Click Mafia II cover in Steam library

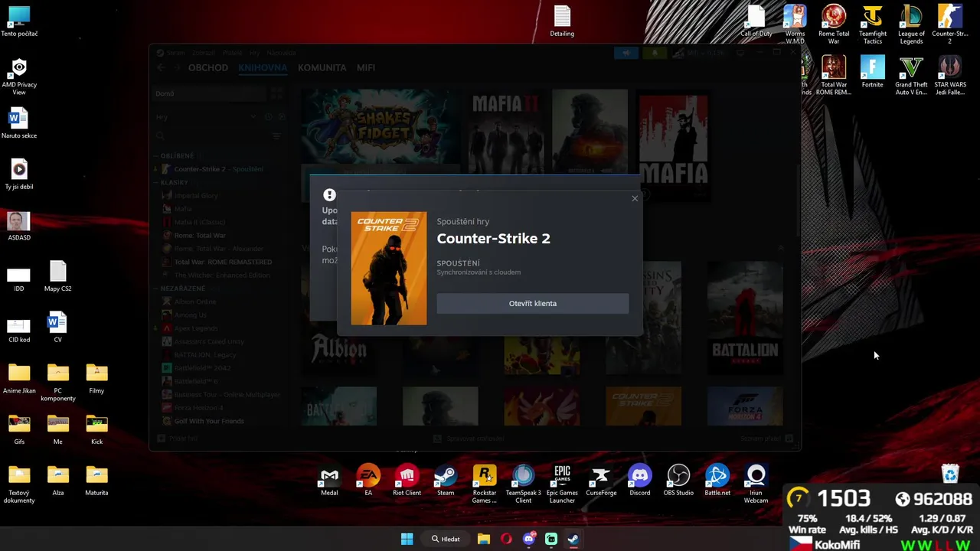(506, 133)
